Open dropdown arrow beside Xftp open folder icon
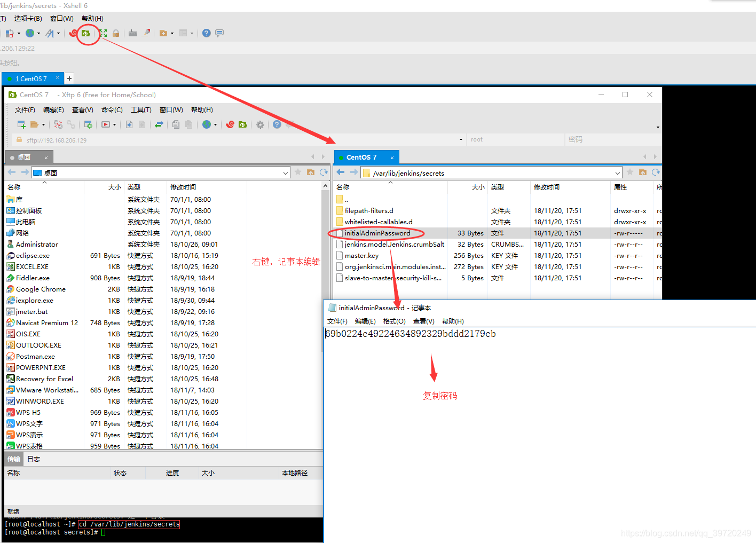This screenshot has height=543, width=756. (x=43, y=125)
